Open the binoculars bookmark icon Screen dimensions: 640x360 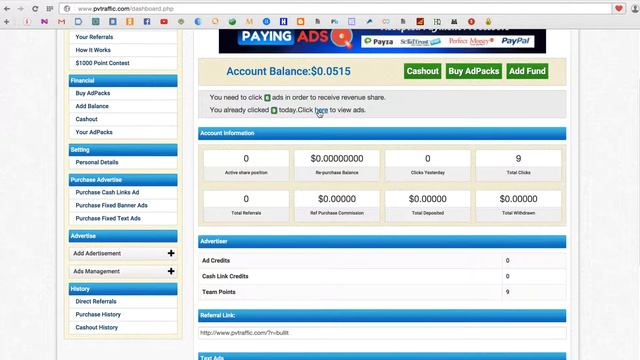click(x=454, y=22)
